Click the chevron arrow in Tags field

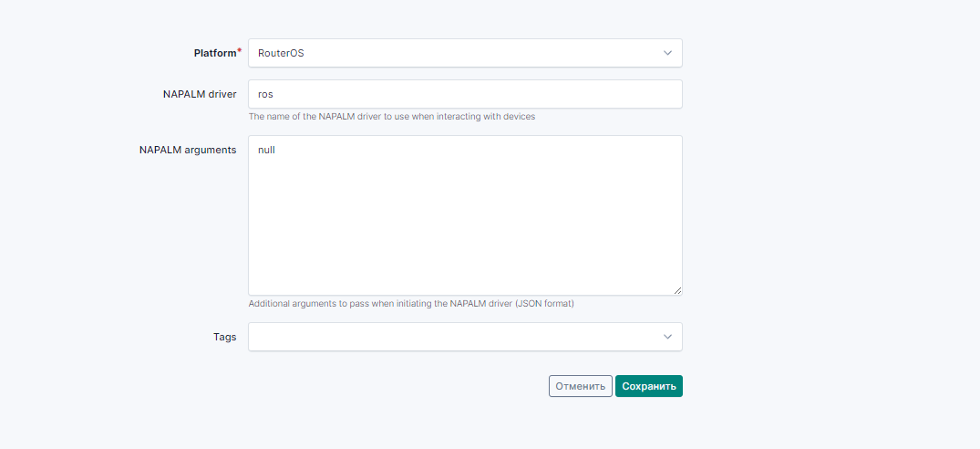[667, 337]
